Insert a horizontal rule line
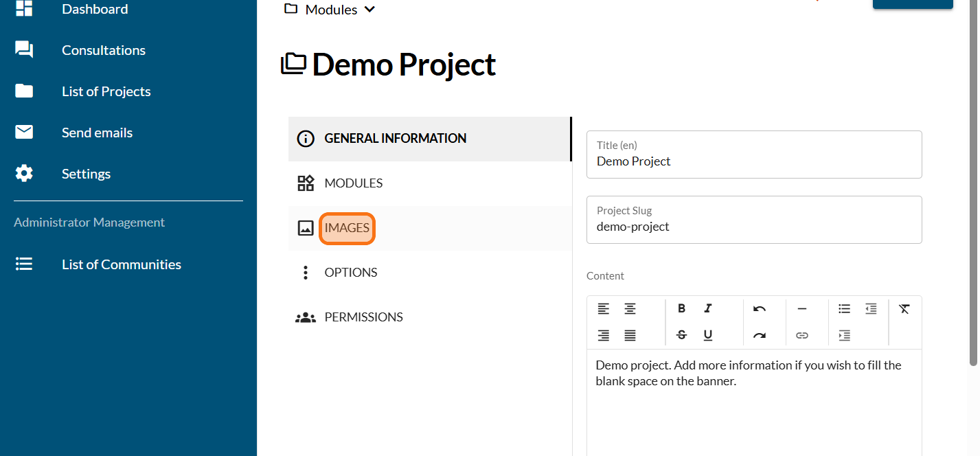This screenshot has width=980, height=456. click(x=801, y=309)
